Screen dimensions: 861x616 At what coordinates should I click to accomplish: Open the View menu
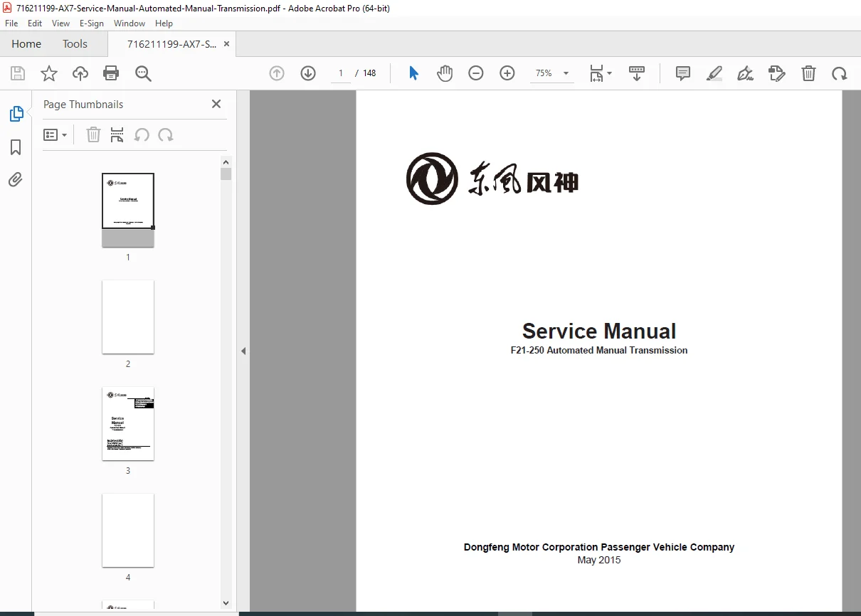pyautogui.click(x=61, y=23)
